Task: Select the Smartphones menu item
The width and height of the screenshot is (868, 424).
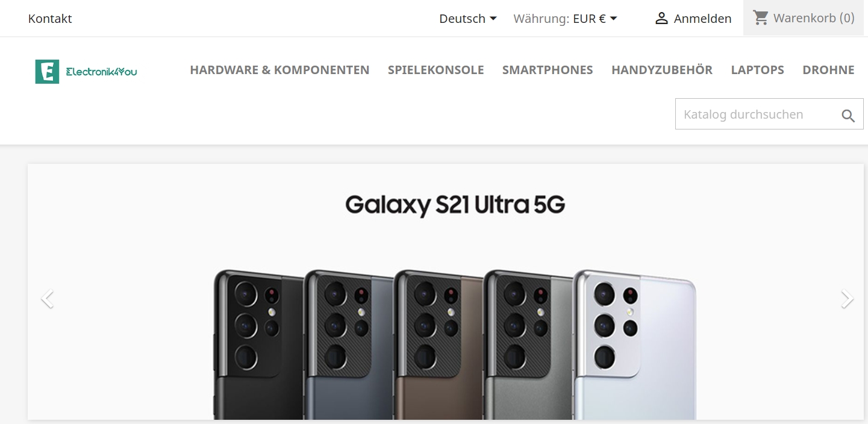Action: [x=548, y=70]
